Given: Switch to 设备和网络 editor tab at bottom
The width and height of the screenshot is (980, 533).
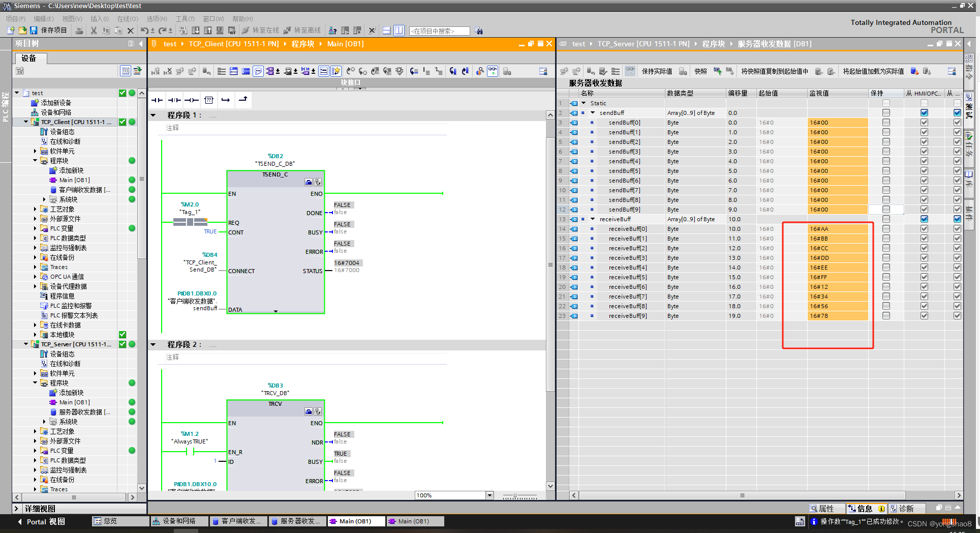Looking at the screenshot, I should coord(179,521).
